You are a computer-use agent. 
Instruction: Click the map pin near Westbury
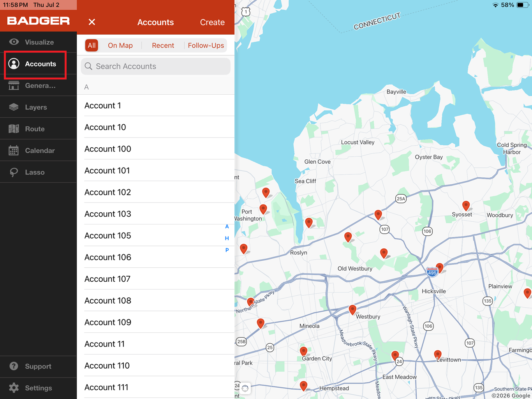pos(352,310)
